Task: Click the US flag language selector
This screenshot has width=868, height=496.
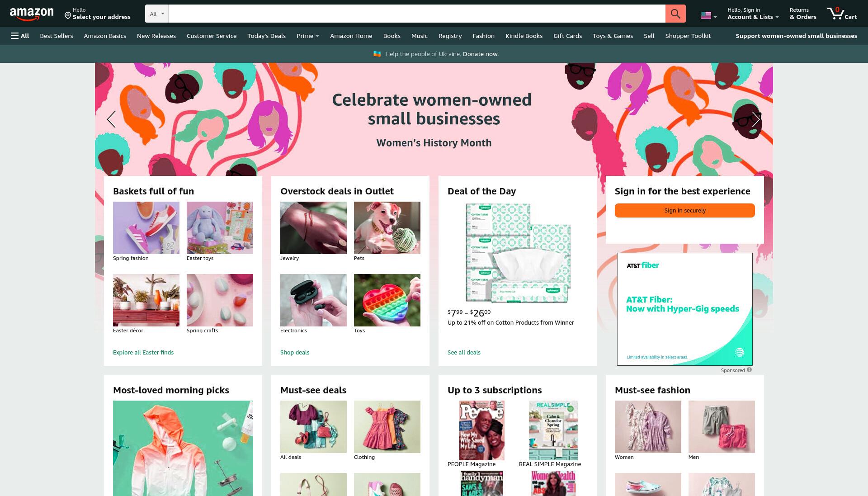Action: coord(709,15)
